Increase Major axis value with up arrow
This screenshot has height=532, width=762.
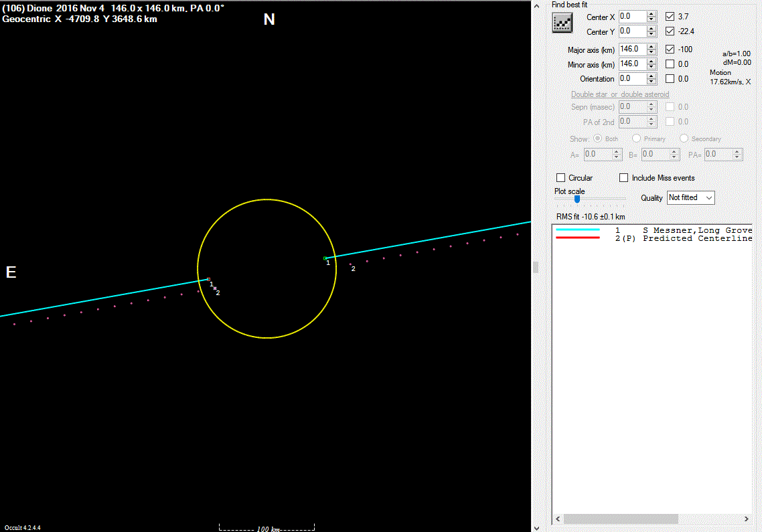[652, 47]
